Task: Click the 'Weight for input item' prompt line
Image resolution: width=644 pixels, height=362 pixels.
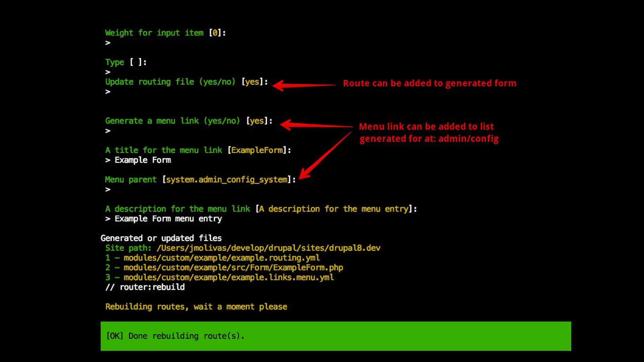Action: 165,33
